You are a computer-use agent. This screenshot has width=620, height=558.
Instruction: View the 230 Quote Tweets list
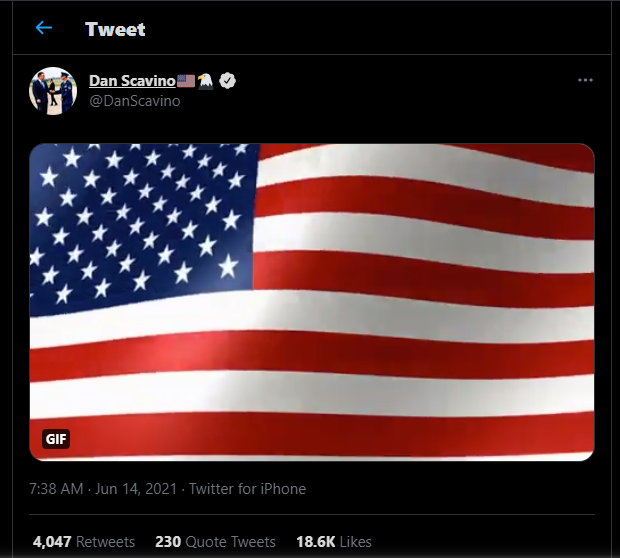[215, 541]
